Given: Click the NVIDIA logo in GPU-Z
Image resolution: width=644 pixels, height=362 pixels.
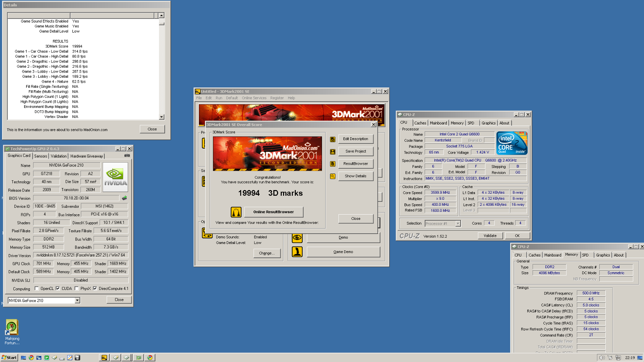Looking at the screenshot, I should (116, 177).
